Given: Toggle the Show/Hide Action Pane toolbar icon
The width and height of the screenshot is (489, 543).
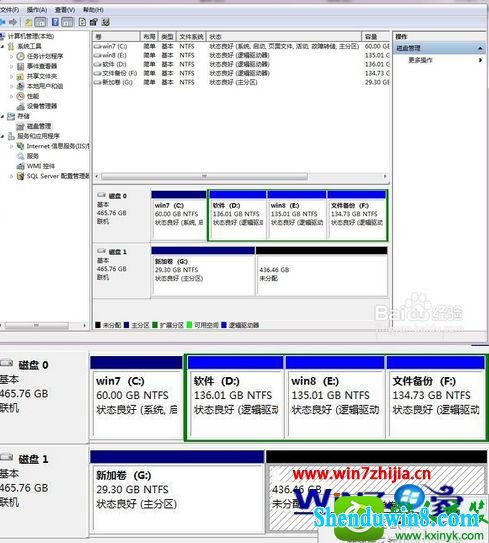Looking at the screenshot, I should [x=68, y=23].
